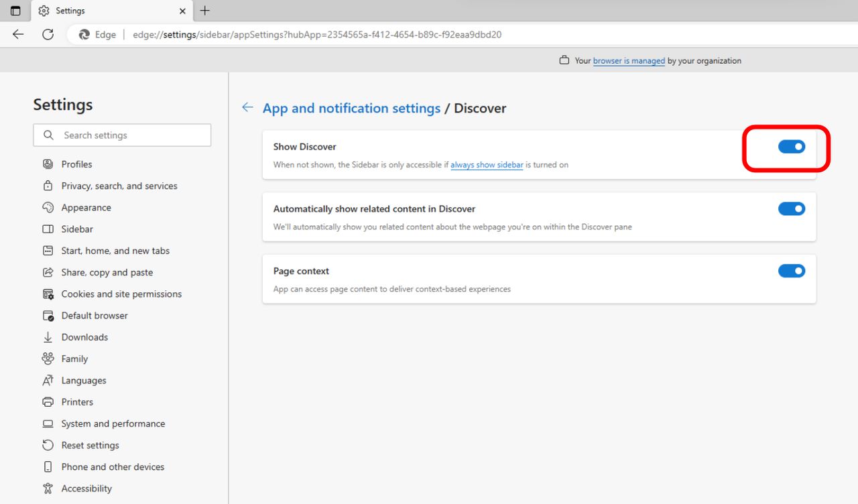The width and height of the screenshot is (858, 504).
Task: Close the Settings tab
Action: pos(183,11)
